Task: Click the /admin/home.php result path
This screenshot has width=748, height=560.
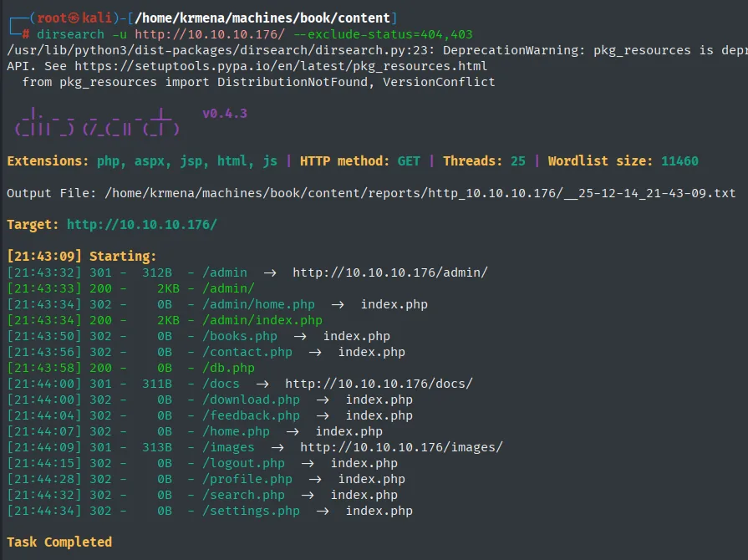Action: pos(258,304)
